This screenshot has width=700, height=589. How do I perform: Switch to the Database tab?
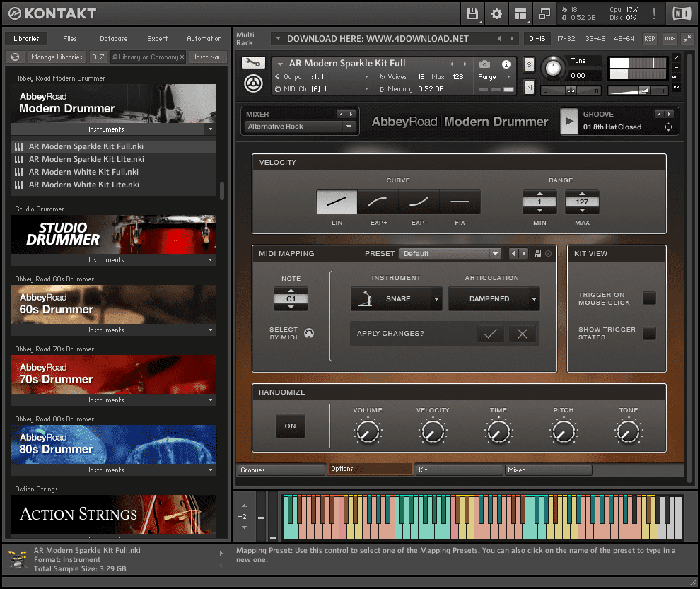tap(113, 39)
